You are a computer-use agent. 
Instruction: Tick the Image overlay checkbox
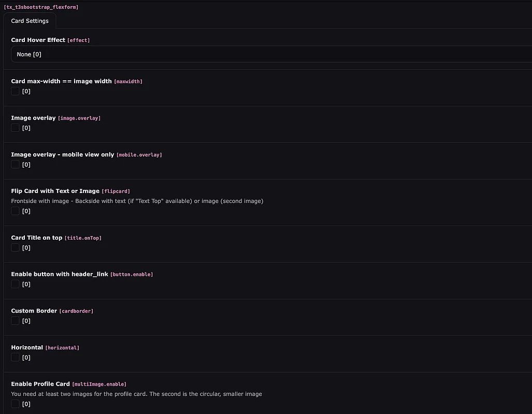point(16,128)
